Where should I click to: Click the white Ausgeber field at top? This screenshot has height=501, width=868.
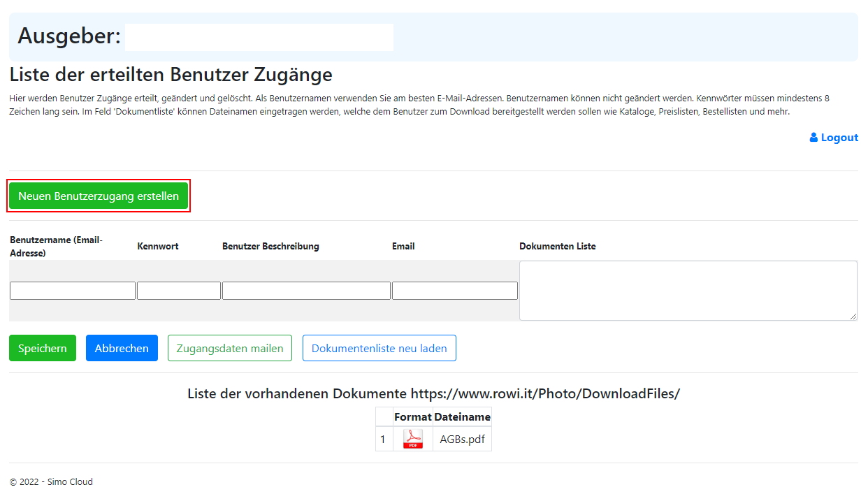pos(259,37)
